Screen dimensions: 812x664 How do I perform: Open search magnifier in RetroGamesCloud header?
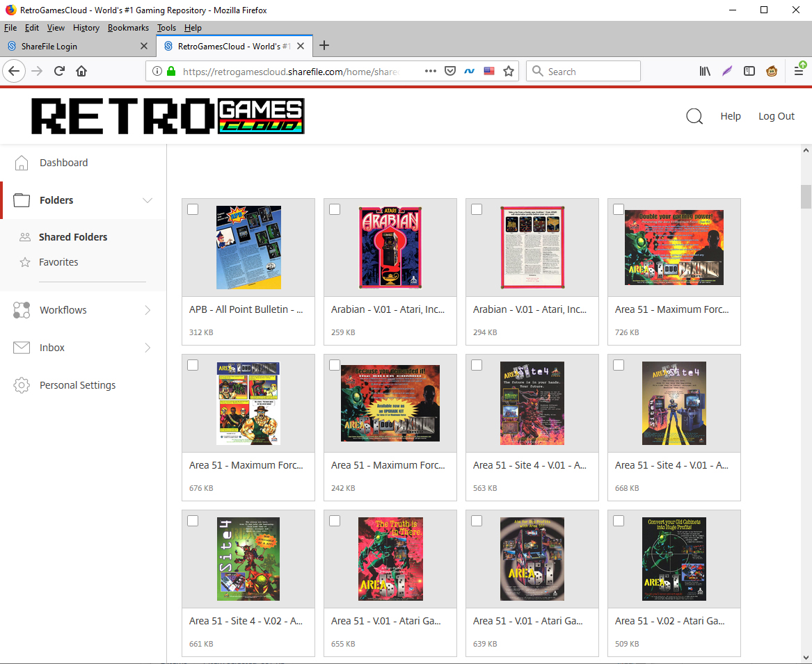[x=694, y=116]
